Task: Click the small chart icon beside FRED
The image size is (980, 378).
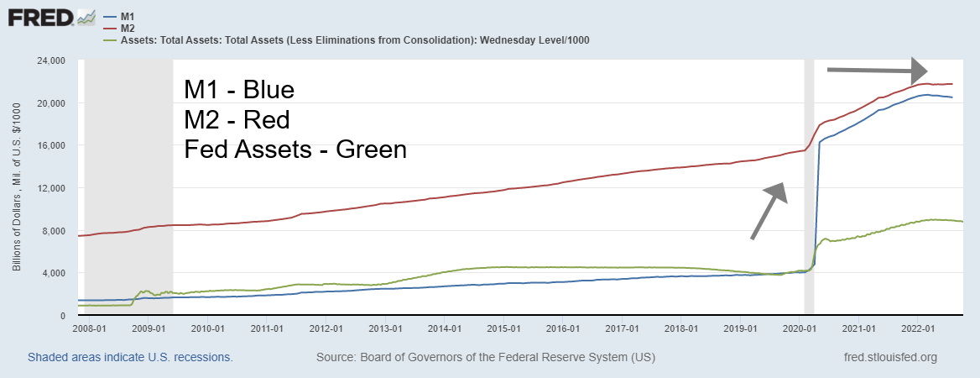Action: 86,17
